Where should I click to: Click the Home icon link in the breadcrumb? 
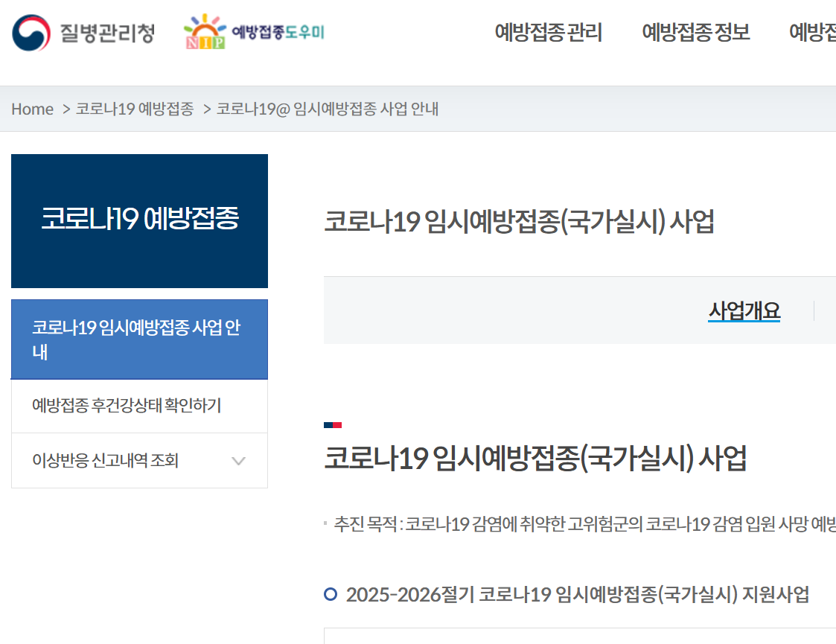[x=32, y=109]
